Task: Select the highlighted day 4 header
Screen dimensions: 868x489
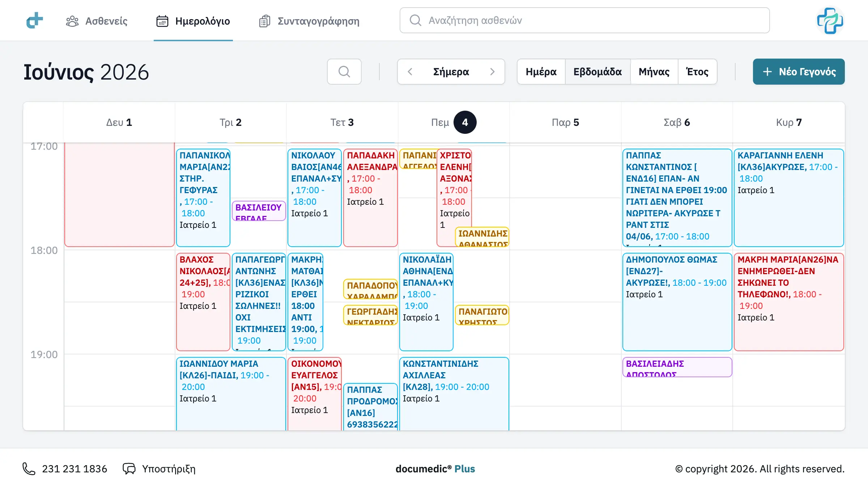Action: (465, 122)
